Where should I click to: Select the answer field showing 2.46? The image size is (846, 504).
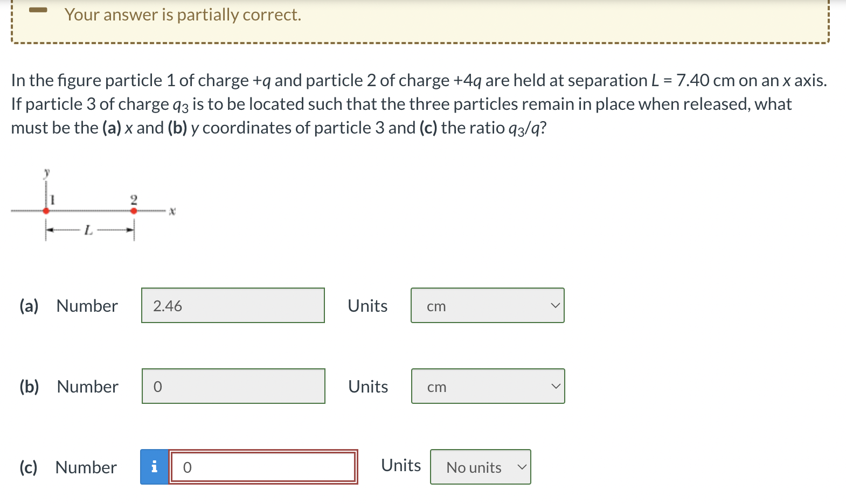tap(233, 305)
